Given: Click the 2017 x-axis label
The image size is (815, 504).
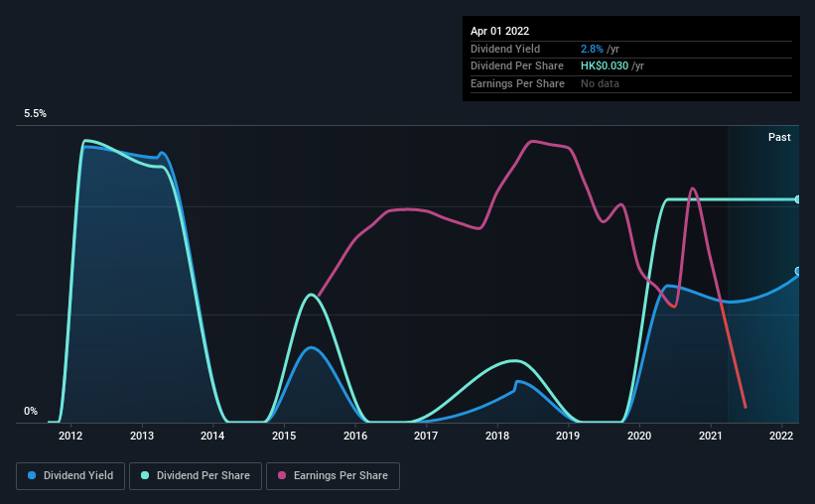Looking at the screenshot, I should 426,436.
